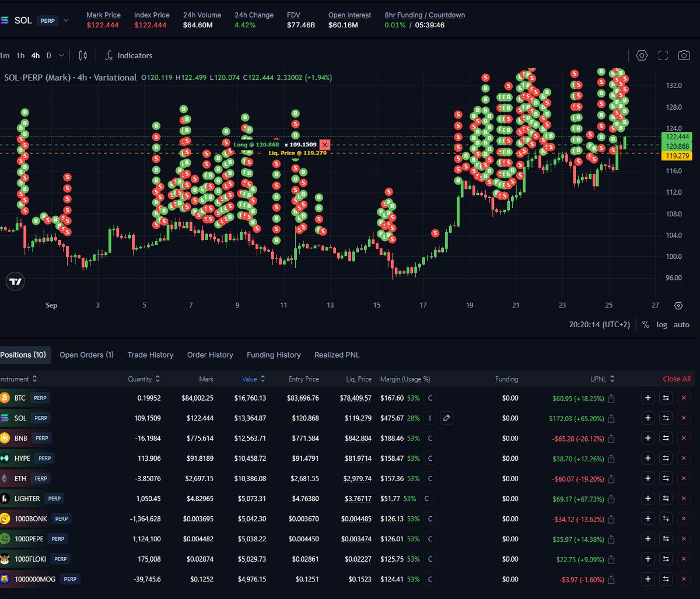Close the 1000000MOG position with red X

(684, 579)
